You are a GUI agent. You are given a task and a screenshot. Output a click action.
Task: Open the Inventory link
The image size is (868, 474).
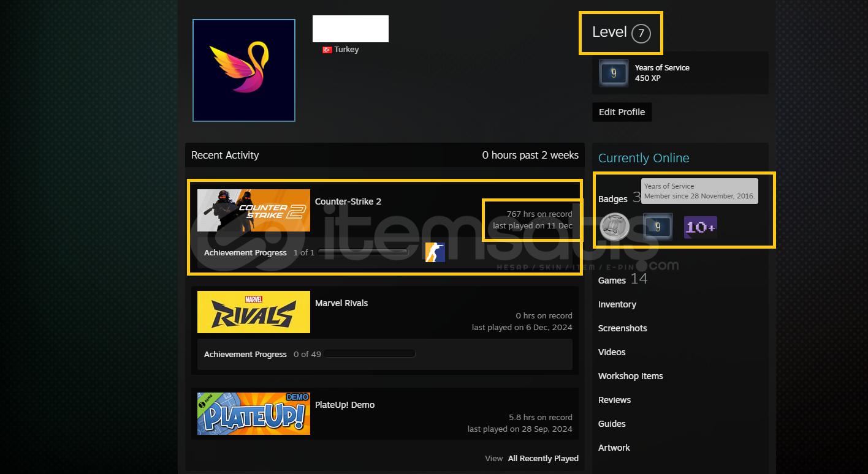(617, 304)
